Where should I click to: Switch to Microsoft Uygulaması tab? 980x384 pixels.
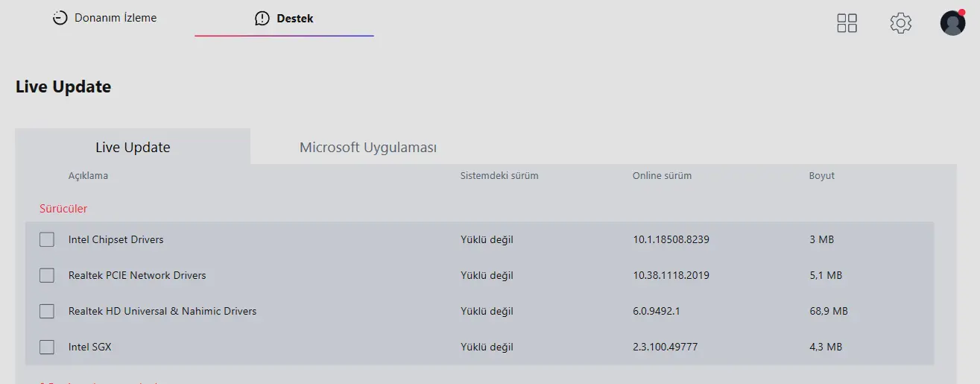[x=368, y=147]
